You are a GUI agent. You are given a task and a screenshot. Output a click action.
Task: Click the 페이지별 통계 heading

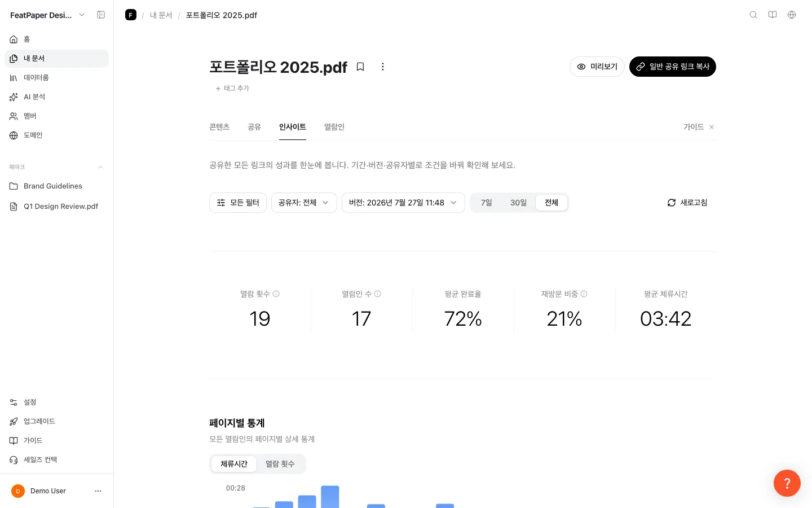point(237,423)
